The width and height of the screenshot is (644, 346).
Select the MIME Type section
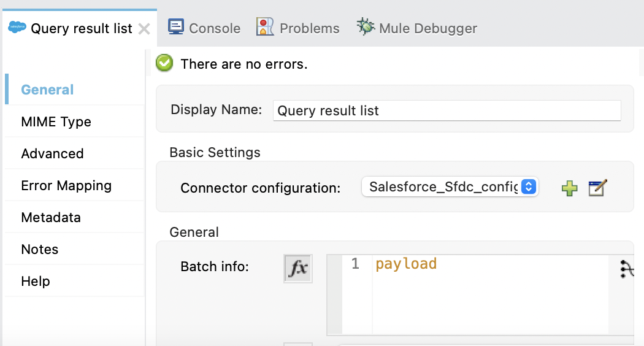(56, 122)
